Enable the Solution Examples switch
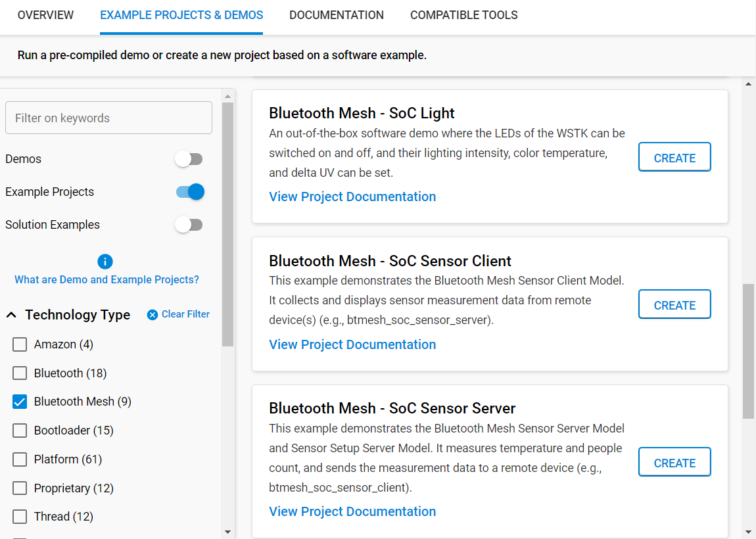The width and height of the screenshot is (756, 539). [x=189, y=225]
